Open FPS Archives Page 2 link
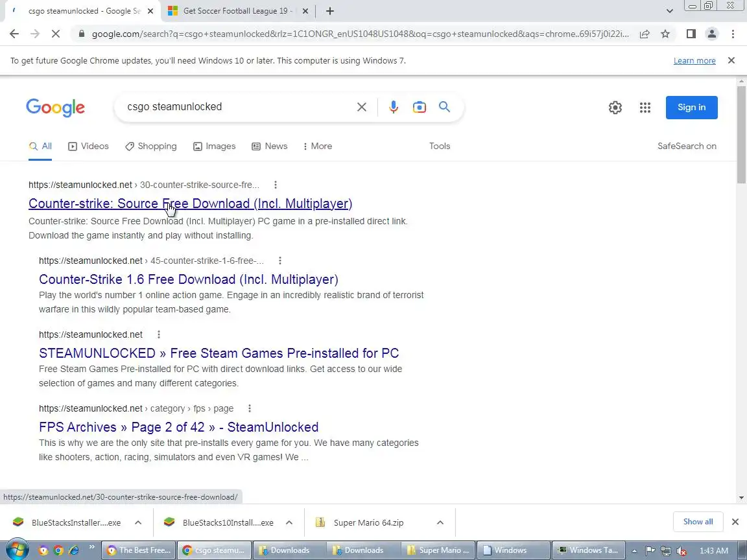The image size is (747, 560). click(x=179, y=426)
